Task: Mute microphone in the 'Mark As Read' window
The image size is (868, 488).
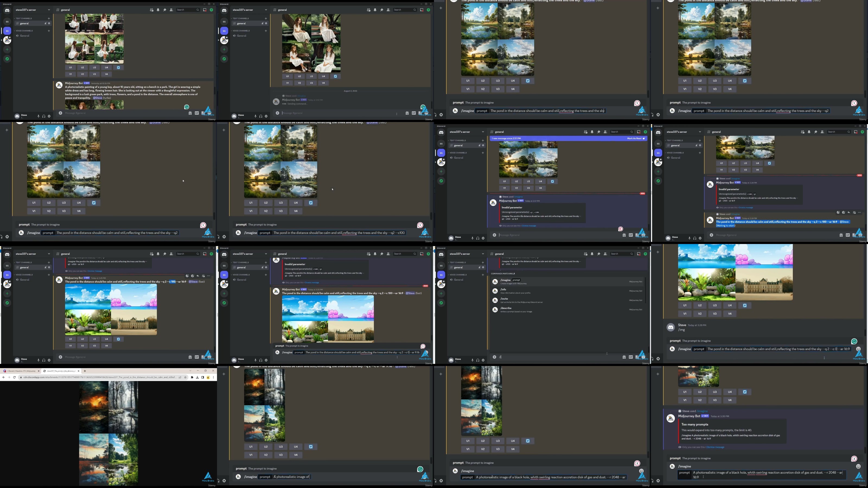Action: (x=473, y=238)
